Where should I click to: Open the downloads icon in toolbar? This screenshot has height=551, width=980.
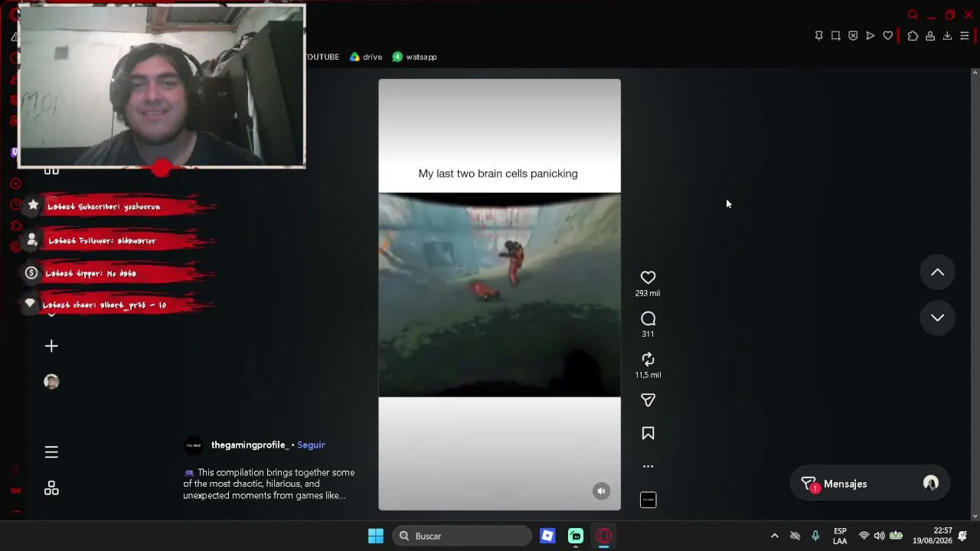[947, 36]
